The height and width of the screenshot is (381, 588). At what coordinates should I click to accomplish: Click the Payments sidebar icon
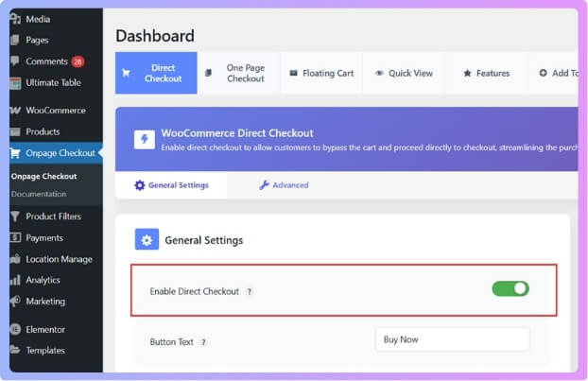15,237
